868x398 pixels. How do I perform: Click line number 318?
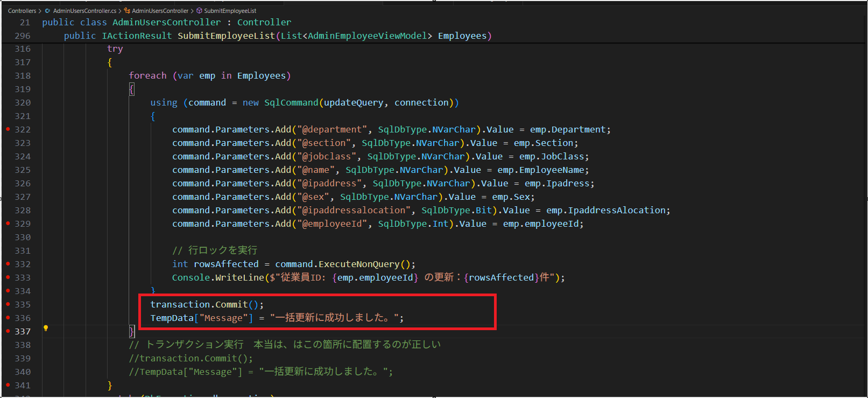click(x=23, y=75)
